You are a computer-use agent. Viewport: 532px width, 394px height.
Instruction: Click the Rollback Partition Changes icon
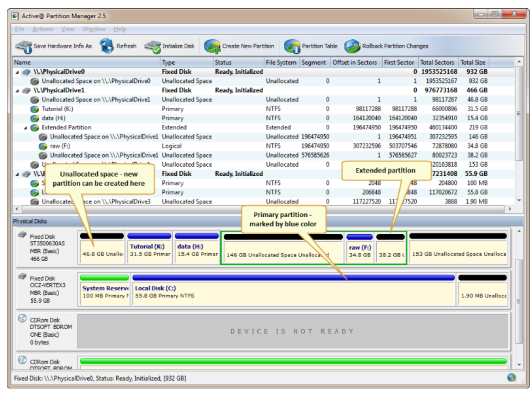[352, 46]
